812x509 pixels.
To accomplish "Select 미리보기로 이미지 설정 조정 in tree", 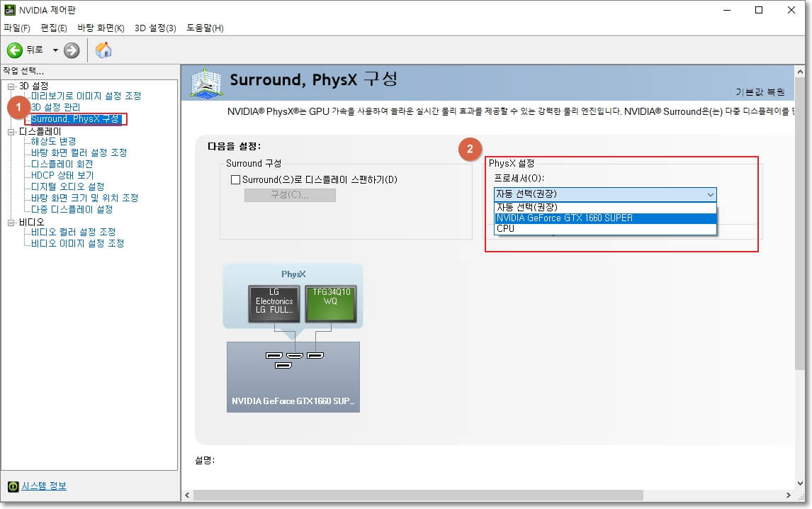I will click(x=86, y=96).
